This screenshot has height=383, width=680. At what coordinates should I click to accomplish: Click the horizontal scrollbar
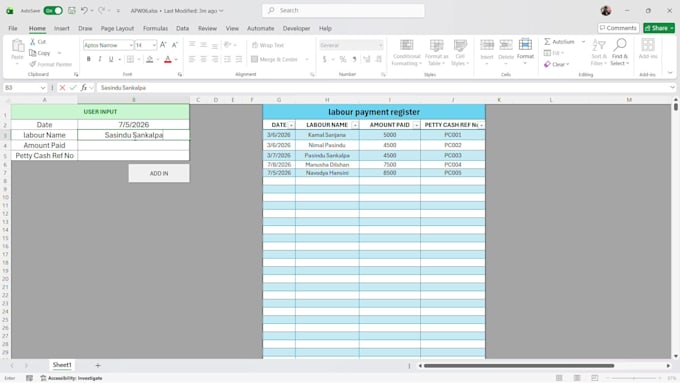pos(519,366)
